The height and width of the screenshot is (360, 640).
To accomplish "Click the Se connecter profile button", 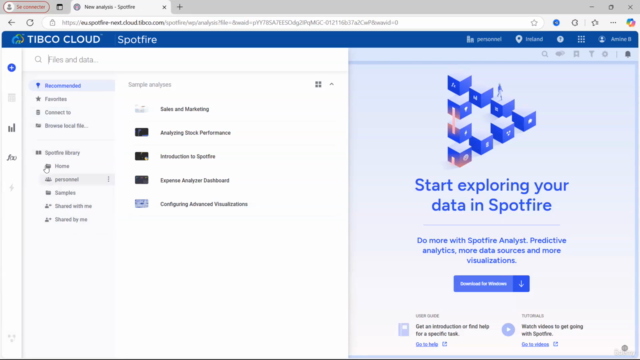I will (x=27, y=7).
